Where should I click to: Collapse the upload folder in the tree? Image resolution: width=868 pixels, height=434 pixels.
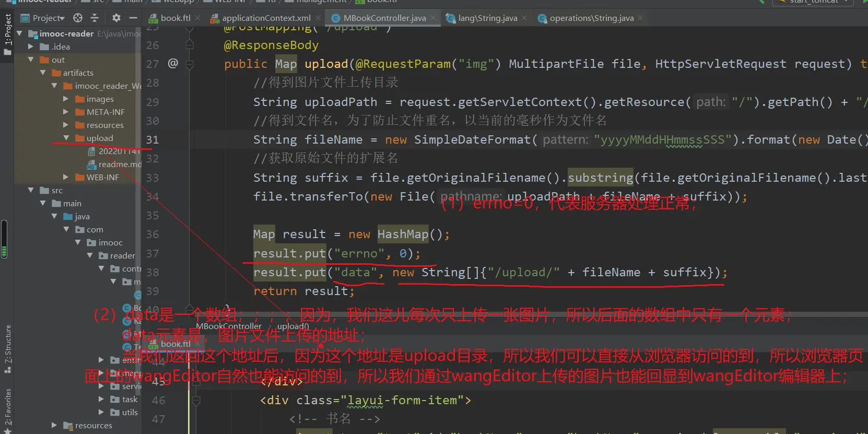[66, 138]
